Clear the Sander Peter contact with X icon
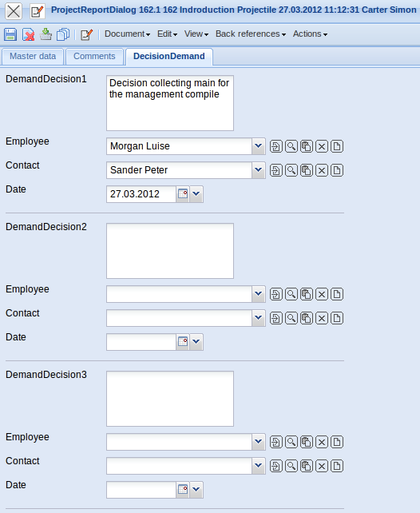 [322, 170]
